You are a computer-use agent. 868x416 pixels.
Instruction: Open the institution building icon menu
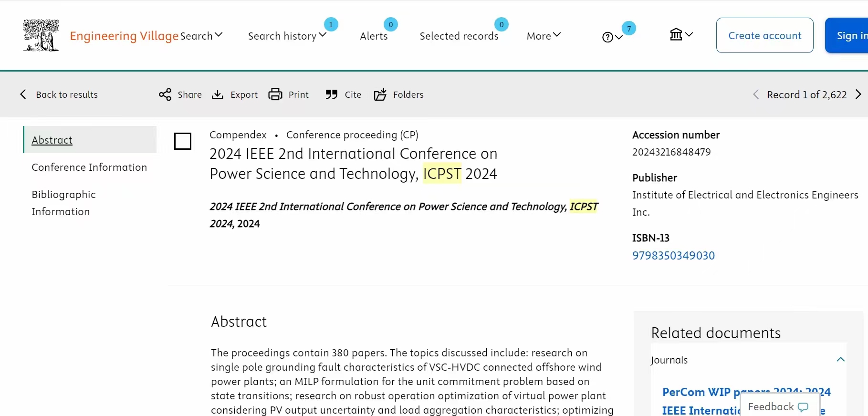681,34
